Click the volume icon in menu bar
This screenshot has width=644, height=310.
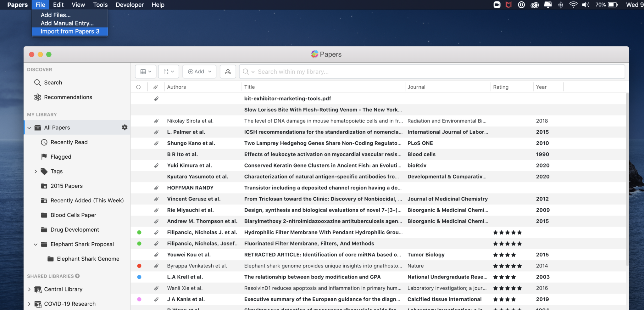pyautogui.click(x=586, y=5)
